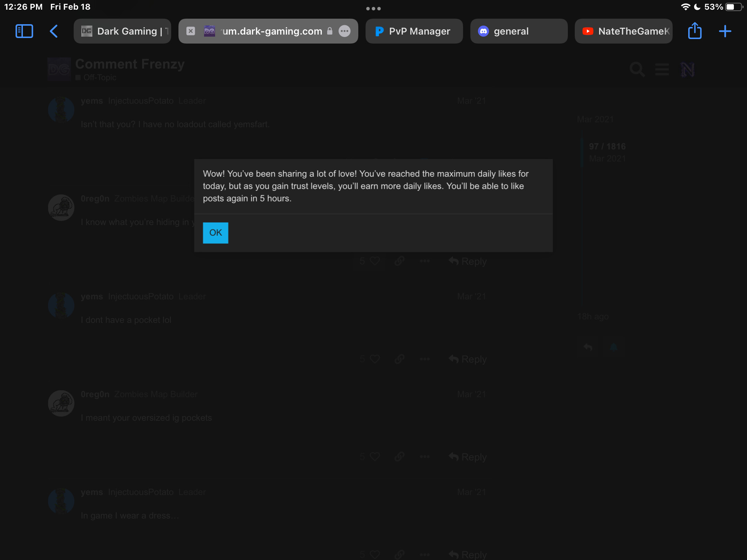Switch to the PvP Manager tab
Viewport: 747px width, 560px height.
pos(414,31)
